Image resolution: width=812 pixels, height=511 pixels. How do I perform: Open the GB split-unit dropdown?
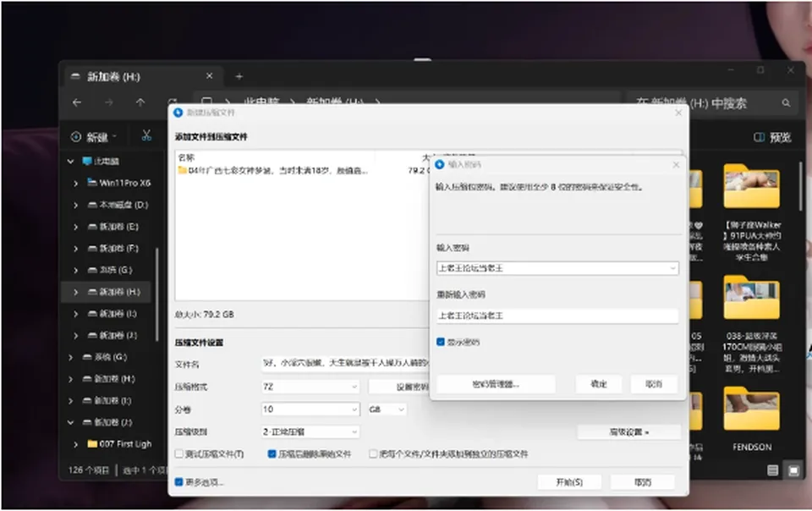pos(387,409)
